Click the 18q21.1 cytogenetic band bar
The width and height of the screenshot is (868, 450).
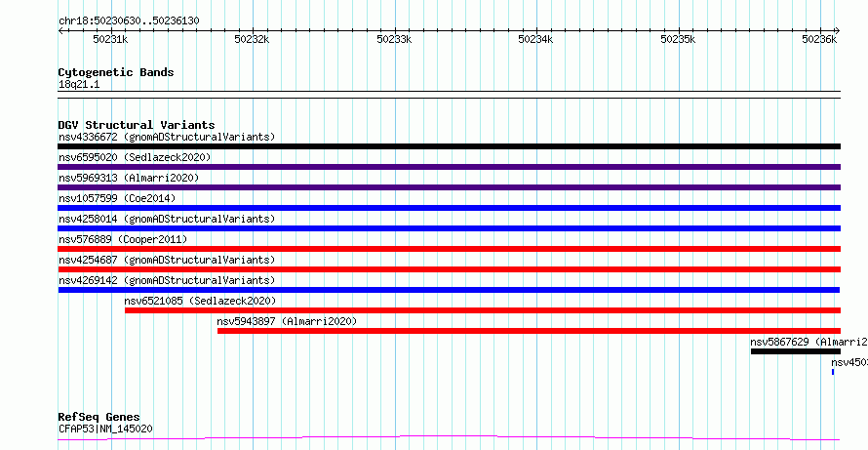point(449,95)
